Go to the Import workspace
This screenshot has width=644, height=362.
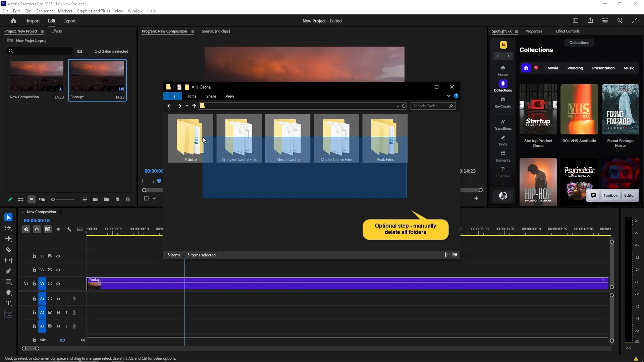click(x=33, y=21)
